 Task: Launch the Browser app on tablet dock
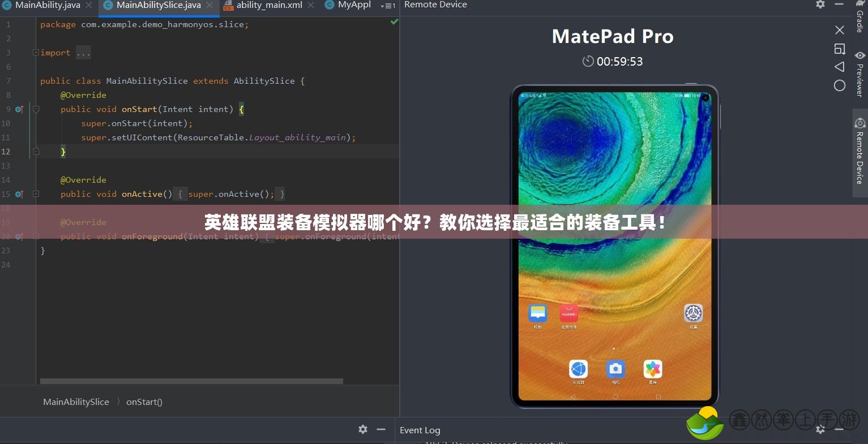pyautogui.click(x=578, y=369)
